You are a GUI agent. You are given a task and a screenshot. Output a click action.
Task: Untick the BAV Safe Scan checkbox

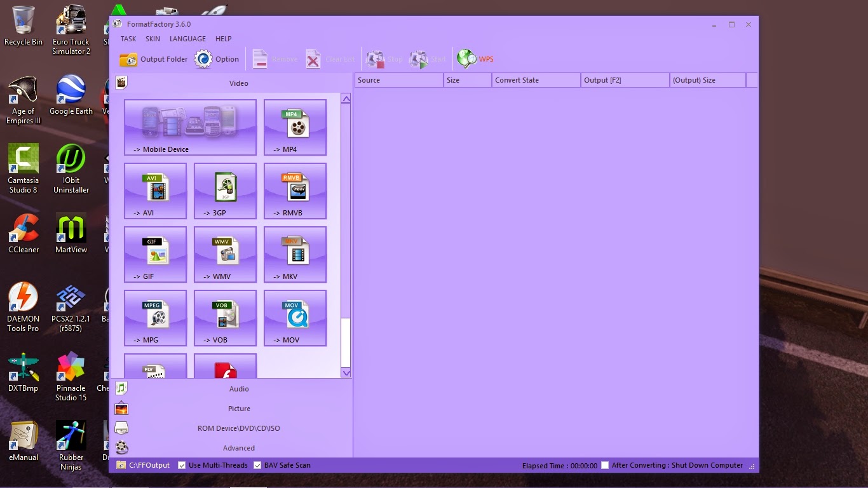(257, 465)
